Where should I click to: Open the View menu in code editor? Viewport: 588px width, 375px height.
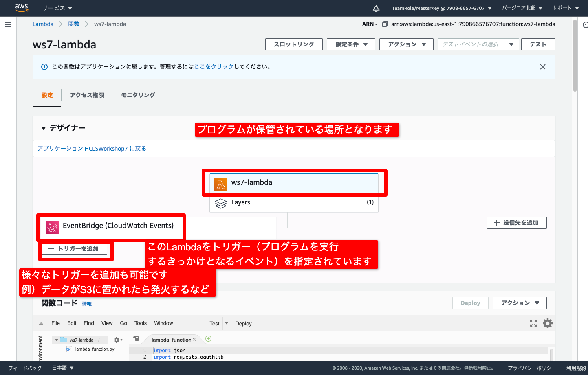(107, 323)
